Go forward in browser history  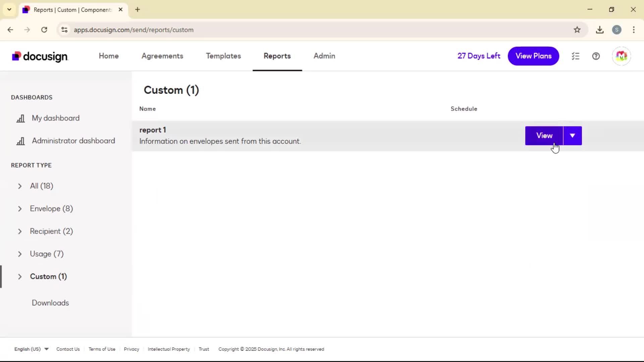pyautogui.click(x=27, y=30)
